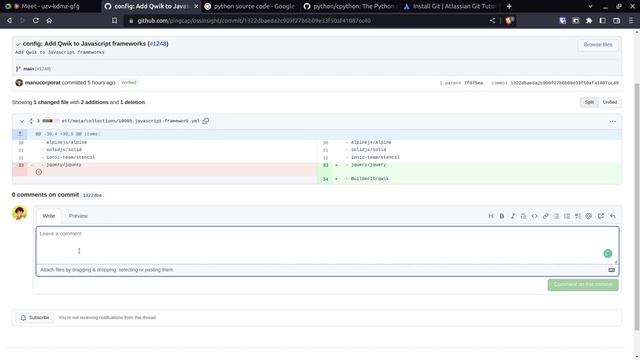Switch to the python/cpython tab

(x=350, y=7)
